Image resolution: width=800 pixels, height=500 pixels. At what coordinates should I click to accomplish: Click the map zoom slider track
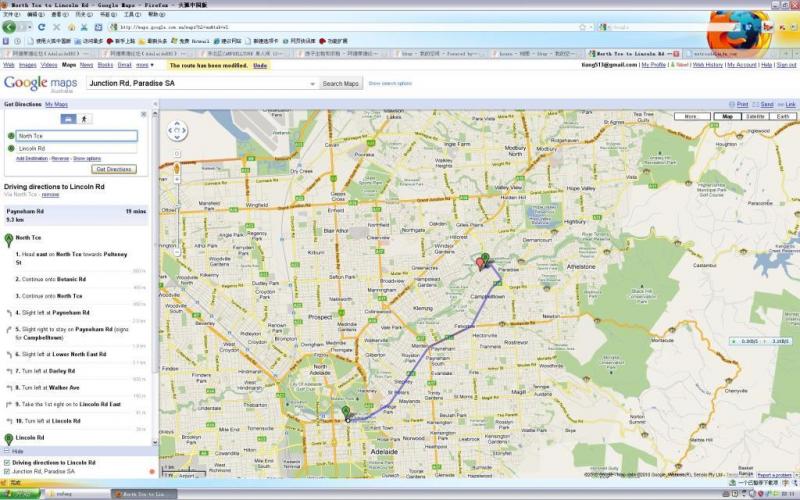point(177,200)
